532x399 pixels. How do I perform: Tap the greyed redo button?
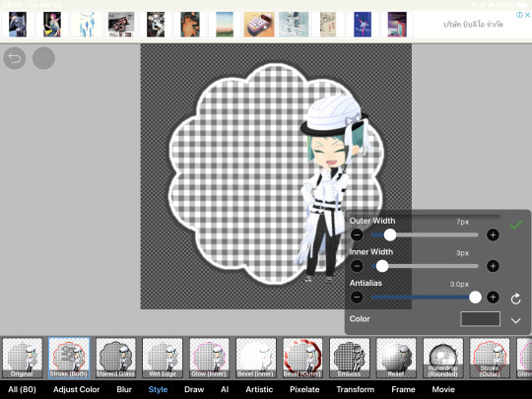tap(43, 58)
